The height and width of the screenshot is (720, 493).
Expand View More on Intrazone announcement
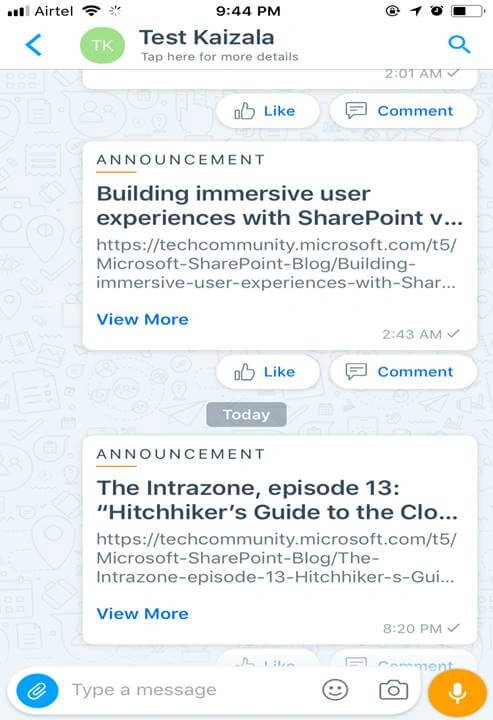coord(142,614)
